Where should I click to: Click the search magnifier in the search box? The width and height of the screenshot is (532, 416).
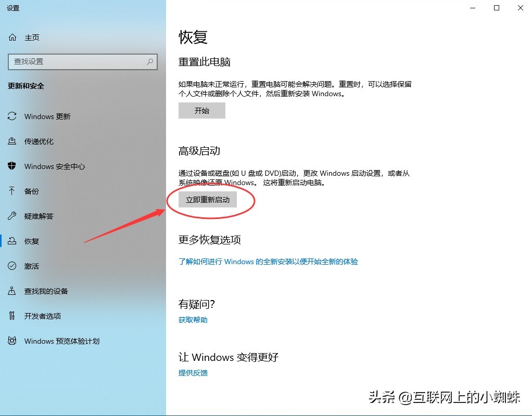point(149,61)
